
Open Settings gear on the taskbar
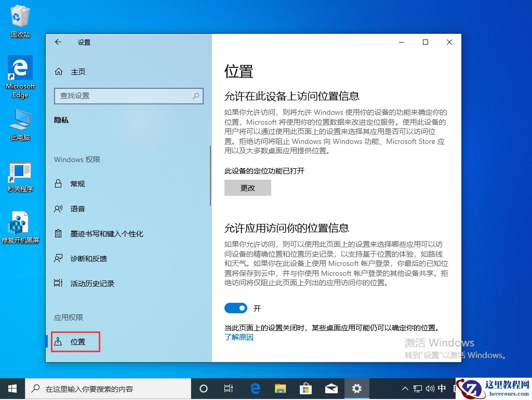tap(356, 388)
